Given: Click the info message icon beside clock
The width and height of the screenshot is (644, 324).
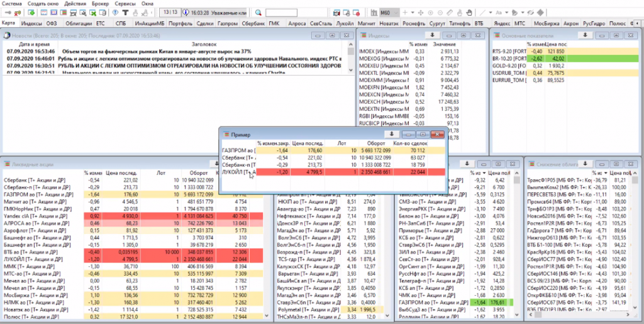Looking at the screenshot, I should [187, 13].
